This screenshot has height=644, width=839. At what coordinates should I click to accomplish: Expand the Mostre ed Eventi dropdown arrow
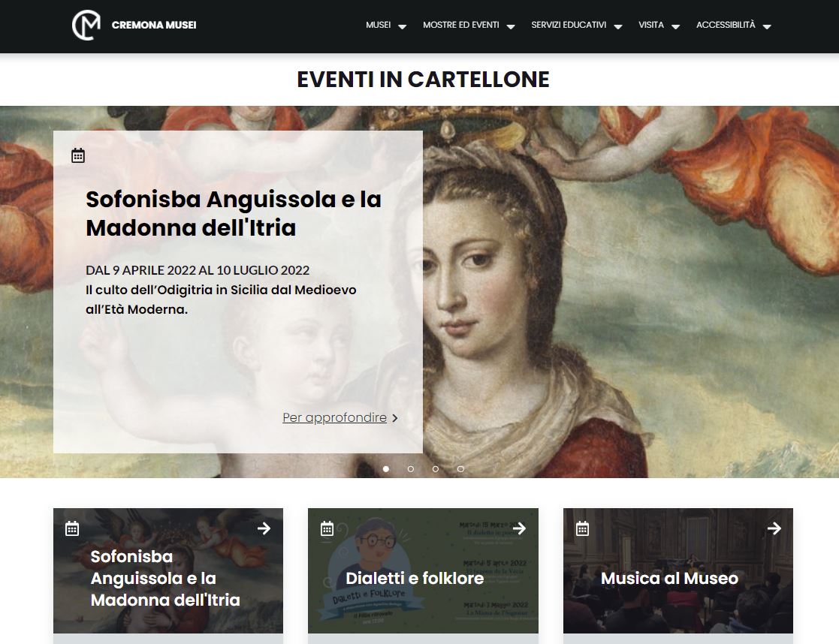tap(511, 26)
